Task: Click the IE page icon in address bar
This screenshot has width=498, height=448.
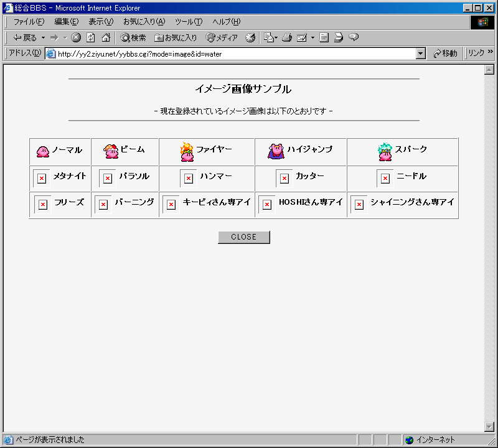Action: point(51,54)
